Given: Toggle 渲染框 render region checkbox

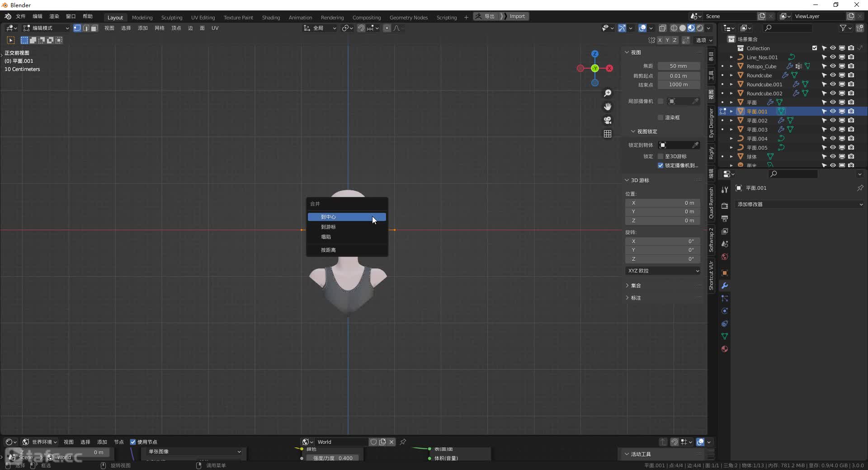Looking at the screenshot, I should pos(660,117).
